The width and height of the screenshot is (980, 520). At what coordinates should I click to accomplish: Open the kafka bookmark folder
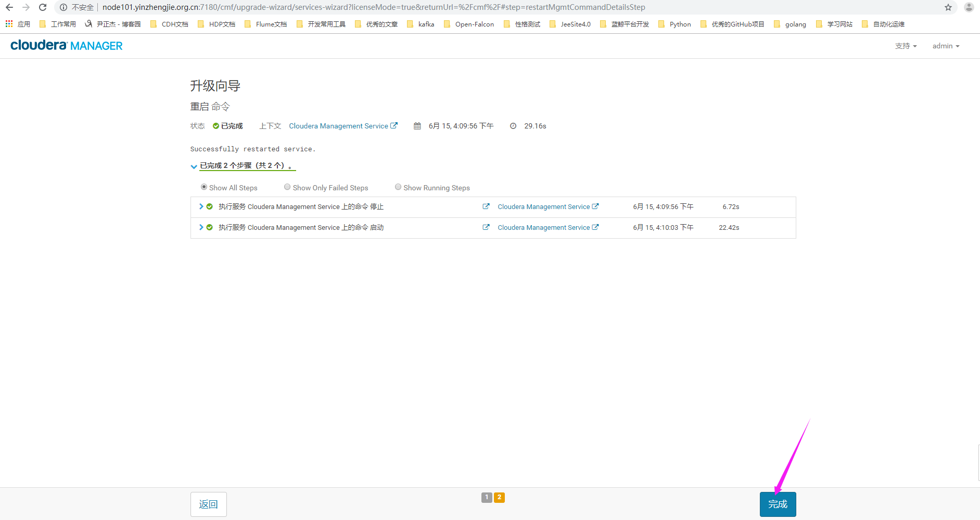tap(421, 24)
